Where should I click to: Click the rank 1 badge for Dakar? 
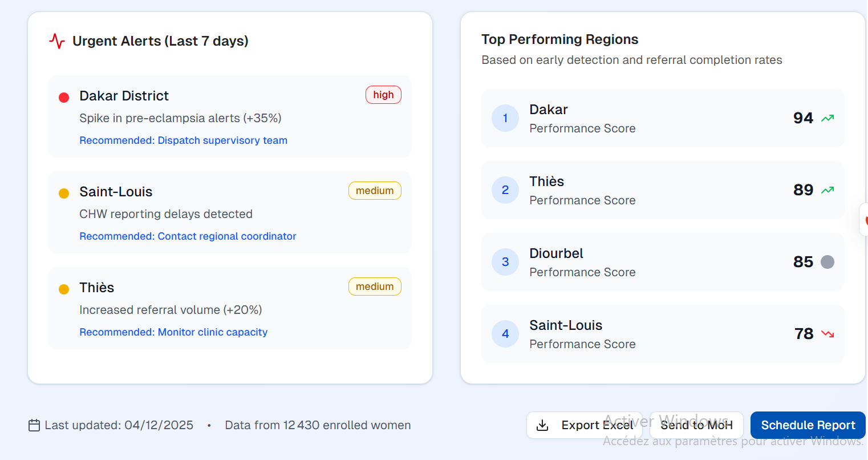pyautogui.click(x=505, y=118)
